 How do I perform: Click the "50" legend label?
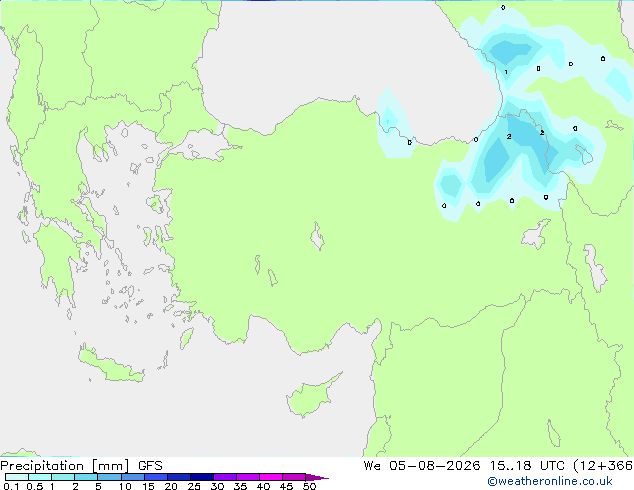(309, 486)
